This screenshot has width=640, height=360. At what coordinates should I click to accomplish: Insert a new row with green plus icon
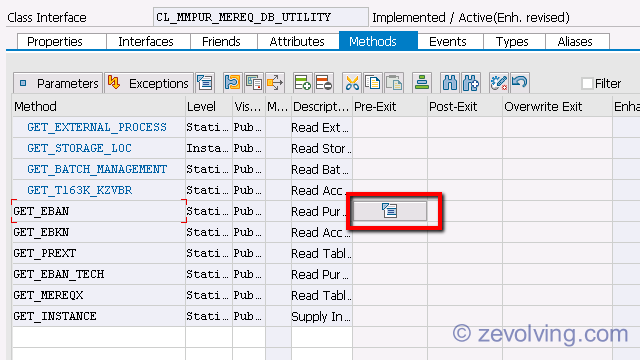(302, 83)
